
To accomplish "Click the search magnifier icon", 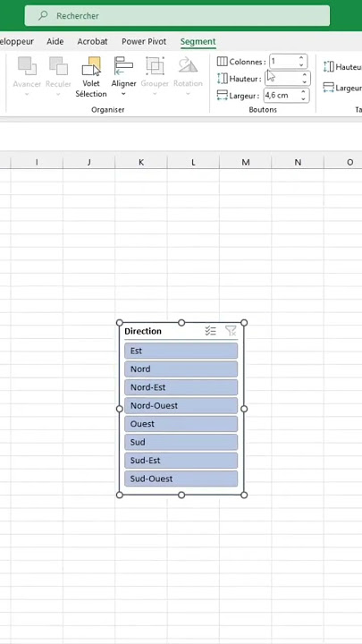I will [43, 15].
